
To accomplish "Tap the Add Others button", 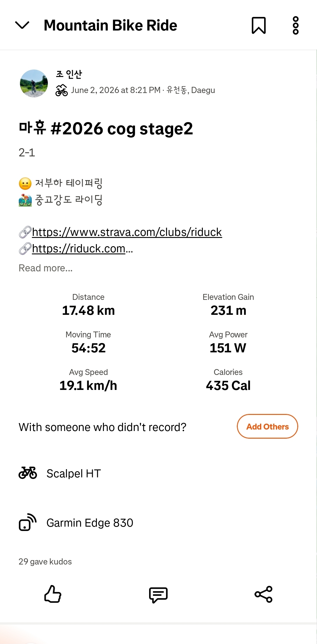I will click(x=267, y=426).
